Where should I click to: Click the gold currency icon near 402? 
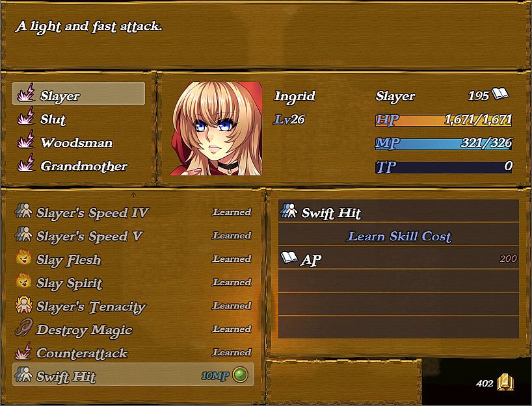point(505,382)
